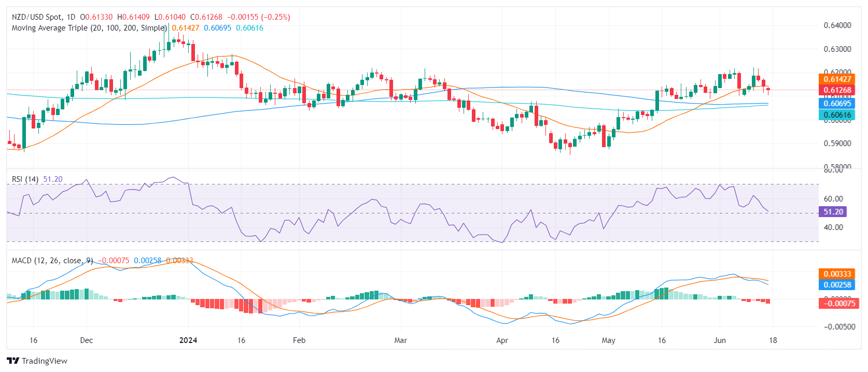868x372 pixels.
Task: Click the orange 0.61427 price tag
Action: [837, 79]
